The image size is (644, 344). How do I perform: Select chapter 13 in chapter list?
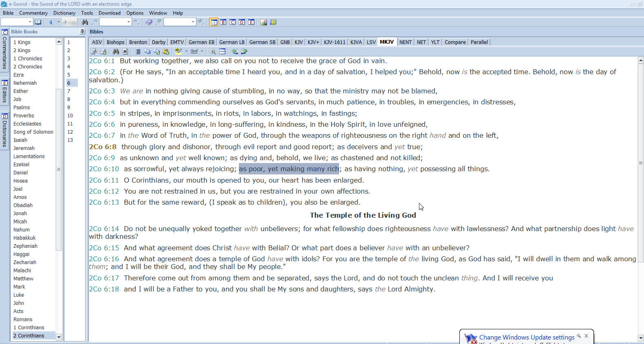70,140
